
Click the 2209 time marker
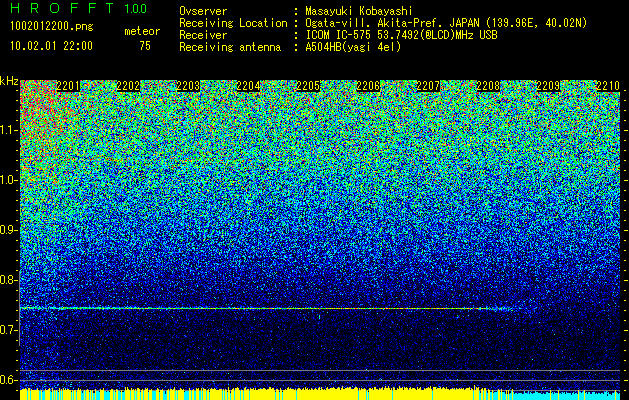click(548, 86)
